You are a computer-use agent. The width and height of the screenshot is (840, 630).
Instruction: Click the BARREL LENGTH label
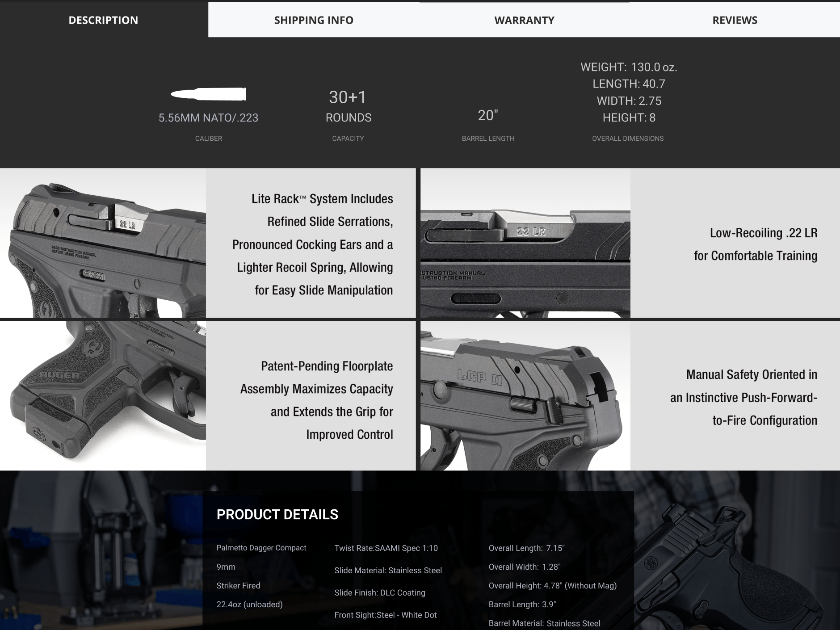[x=488, y=139]
